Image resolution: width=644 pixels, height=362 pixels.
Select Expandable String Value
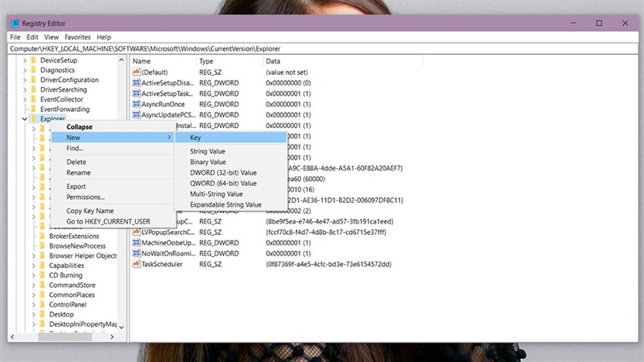click(x=231, y=205)
